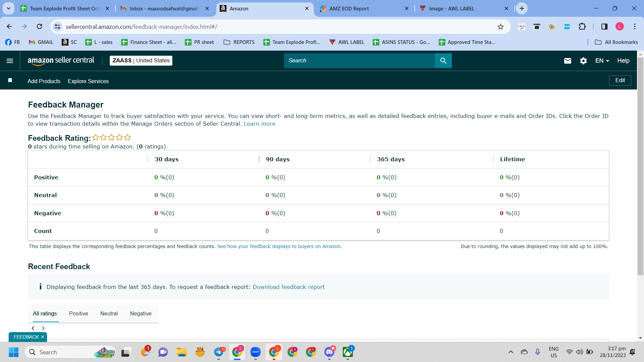Switch to the AMZ EOD Report tab
This screenshot has height=362, width=644.
tap(364, 8)
